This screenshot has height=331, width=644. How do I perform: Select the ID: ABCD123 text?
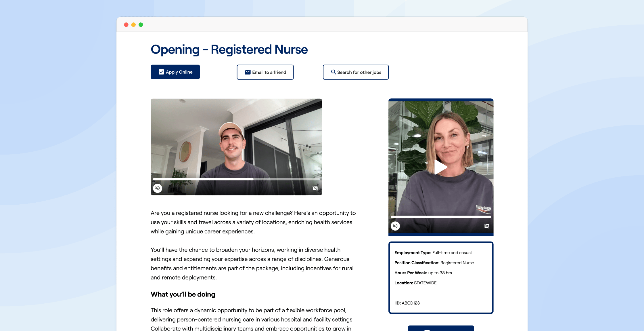[407, 303]
